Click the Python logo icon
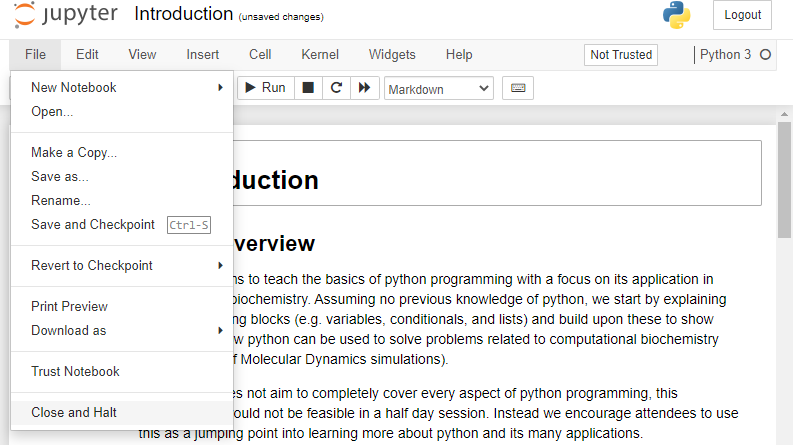This screenshot has width=793, height=445. 676,15
